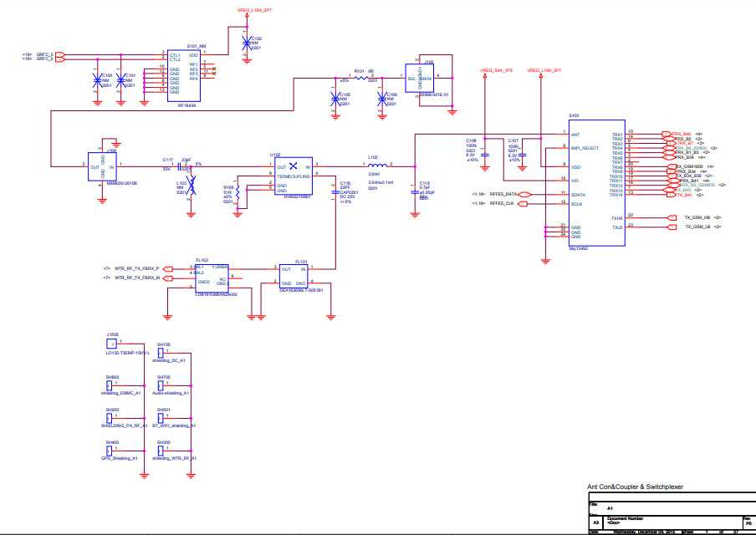Screen dimensions: 756x535
Task: Select the large Sky13492 switchplexer block
Action: click(x=597, y=183)
